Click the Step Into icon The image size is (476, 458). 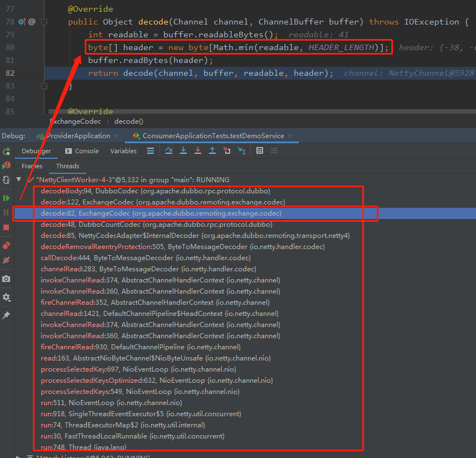click(x=183, y=151)
